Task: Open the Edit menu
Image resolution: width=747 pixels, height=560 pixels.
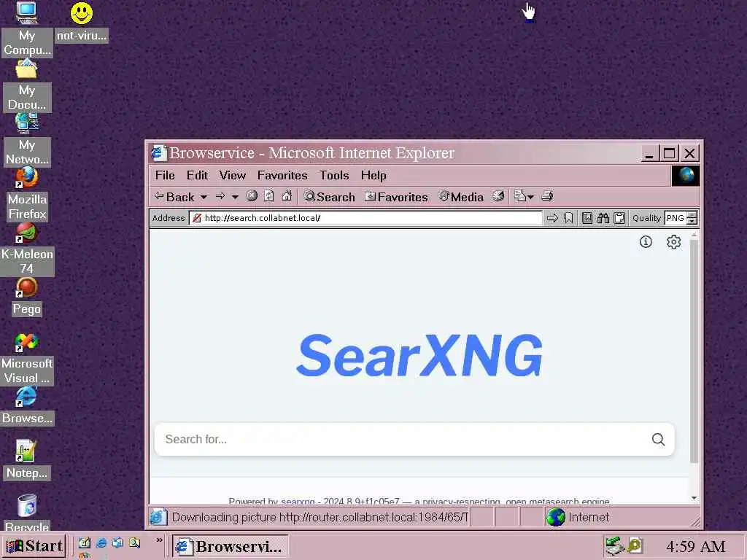Action: (197, 175)
